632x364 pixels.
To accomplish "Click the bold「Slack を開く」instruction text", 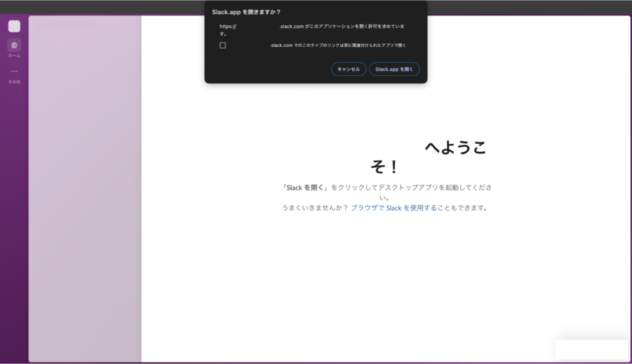I will pyautogui.click(x=305, y=188).
